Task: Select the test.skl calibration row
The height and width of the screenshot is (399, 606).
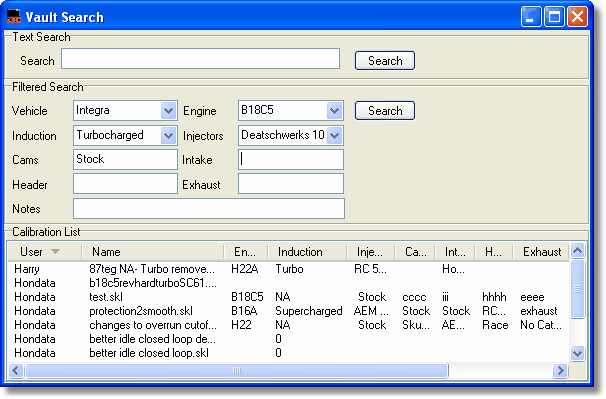Action: pyautogui.click(x=288, y=297)
